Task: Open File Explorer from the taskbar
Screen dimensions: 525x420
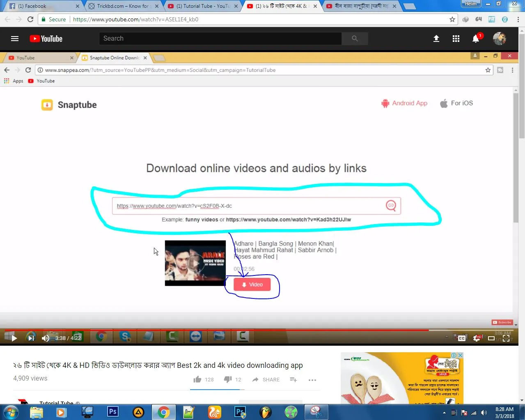Action: coord(37,412)
